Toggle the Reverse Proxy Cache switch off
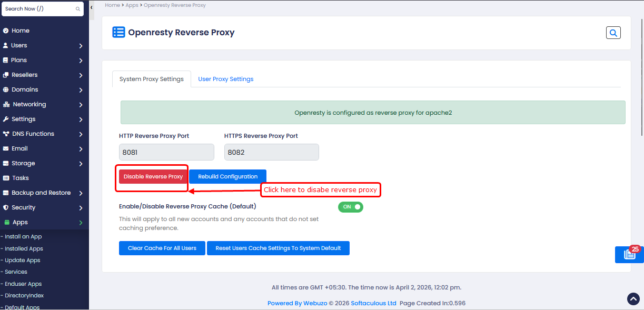 click(350, 207)
